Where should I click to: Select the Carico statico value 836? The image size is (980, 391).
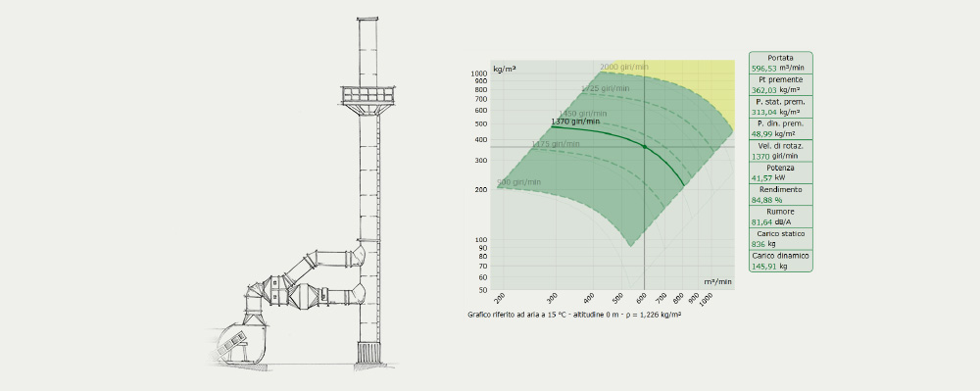(759, 244)
